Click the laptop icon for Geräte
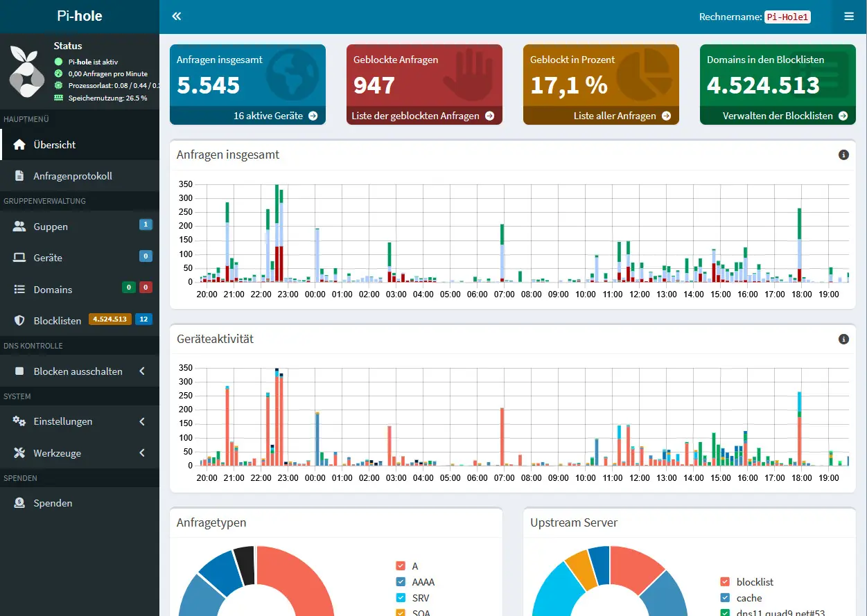 click(19, 258)
